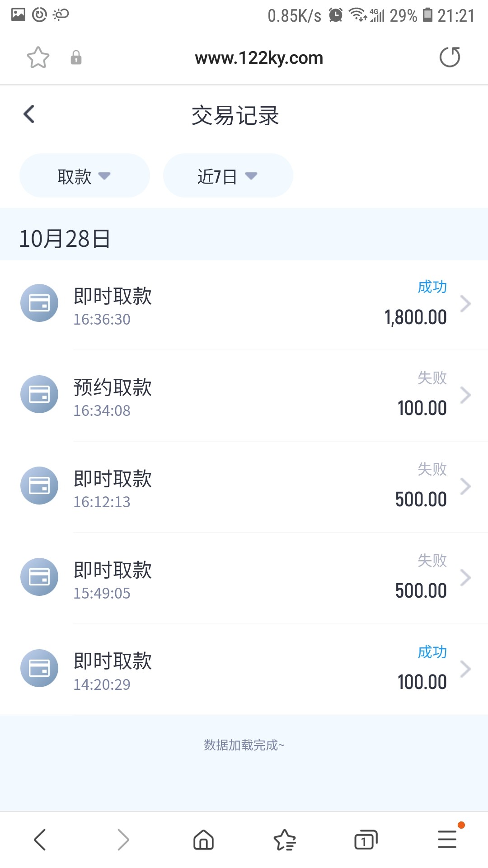Go back from transaction records page

[x=29, y=114]
